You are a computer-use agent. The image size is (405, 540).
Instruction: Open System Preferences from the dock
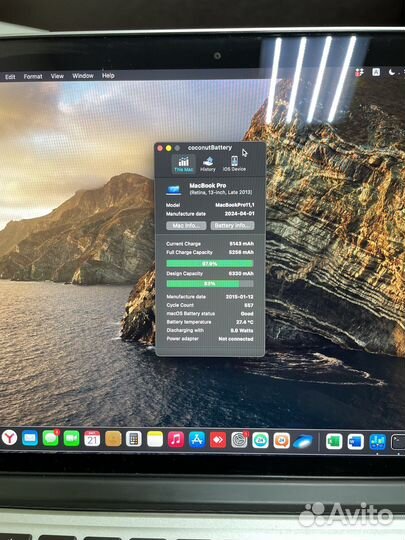click(x=239, y=440)
